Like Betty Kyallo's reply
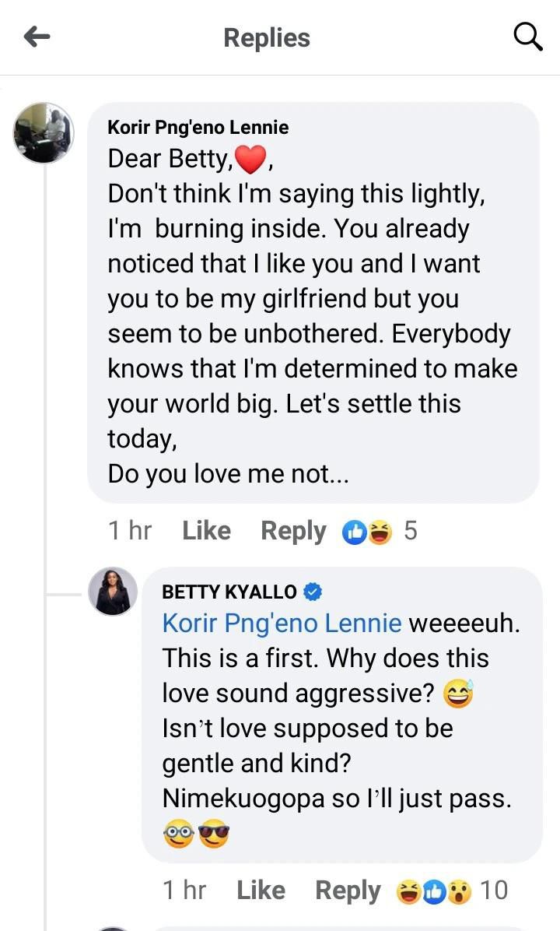Screen dimensions: 560x931 coord(261,891)
